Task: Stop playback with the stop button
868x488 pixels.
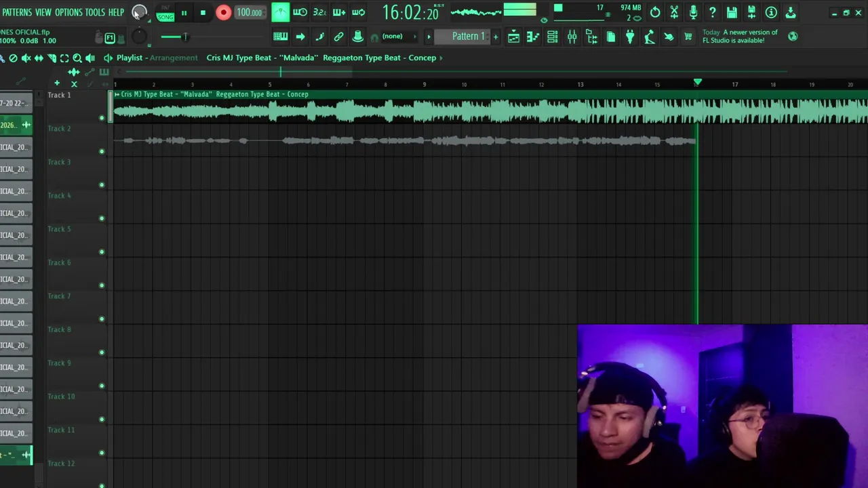Action: (x=203, y=12)
